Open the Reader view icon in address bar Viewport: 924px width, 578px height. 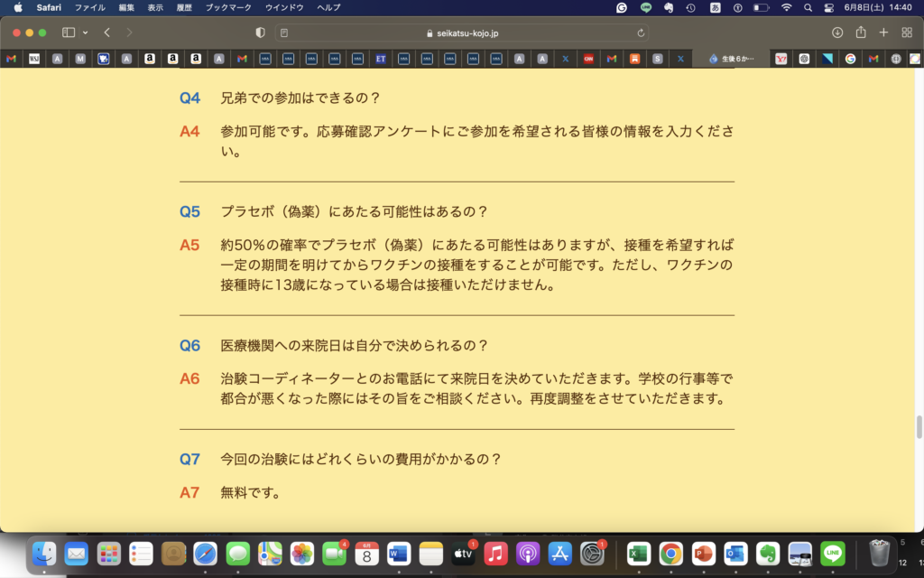284,33
